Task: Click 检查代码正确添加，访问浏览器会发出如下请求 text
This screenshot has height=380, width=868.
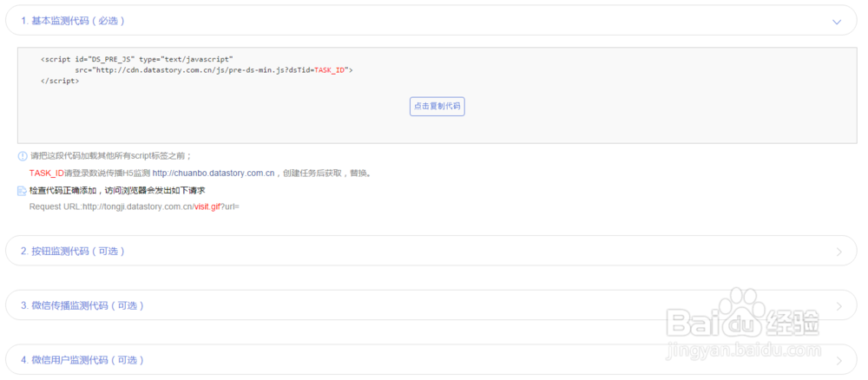Action: coord(118,191)
